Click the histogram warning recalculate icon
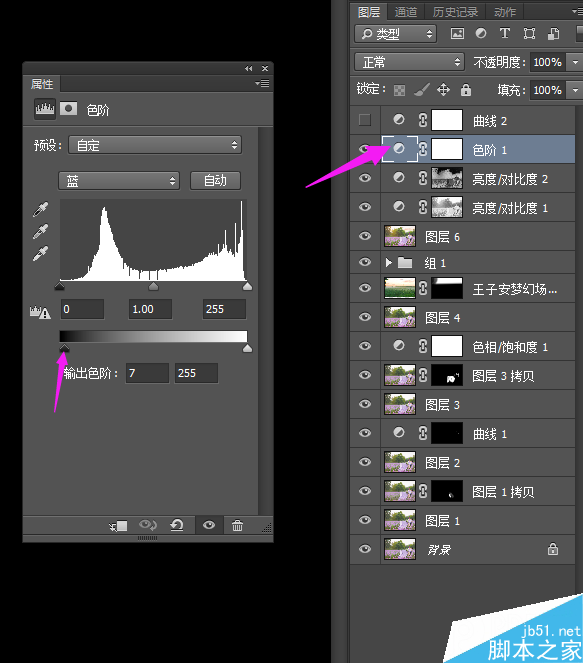Image resolution: width=583 pixels, height=663 pixels. [40, 312]
